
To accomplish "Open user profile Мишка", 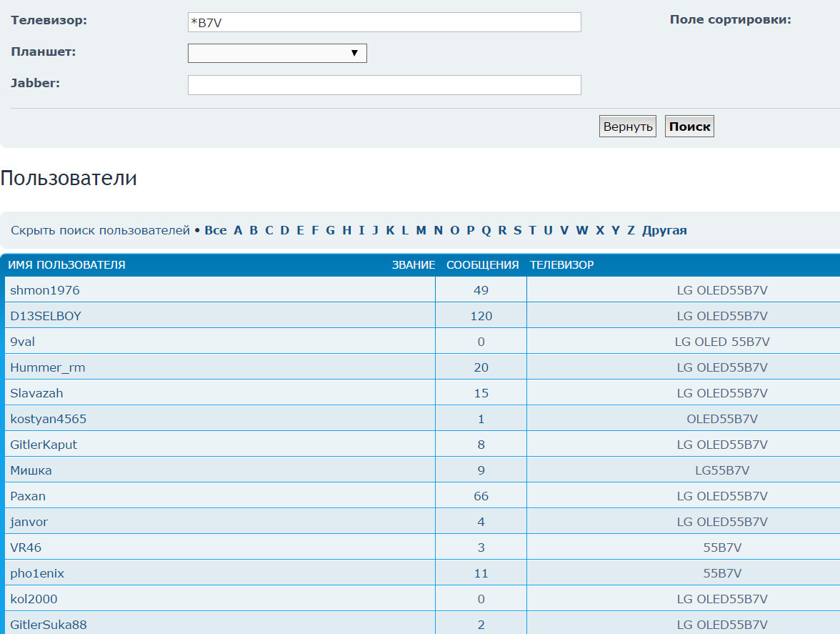I will click(31, 470).
